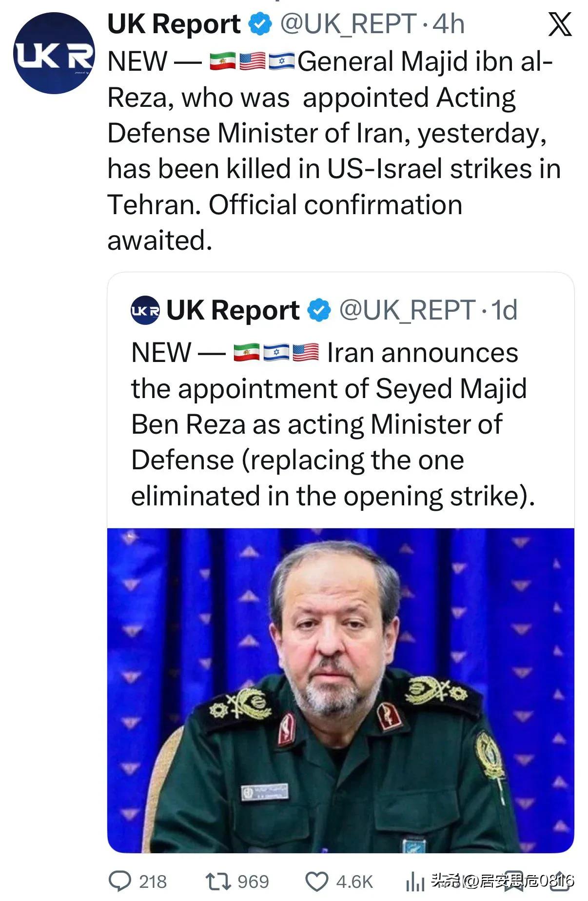Image resolution: width=588 pixels, height=901 pixels.
Task: Open the UK Report name on the main post
Action: tap(174, 24)
